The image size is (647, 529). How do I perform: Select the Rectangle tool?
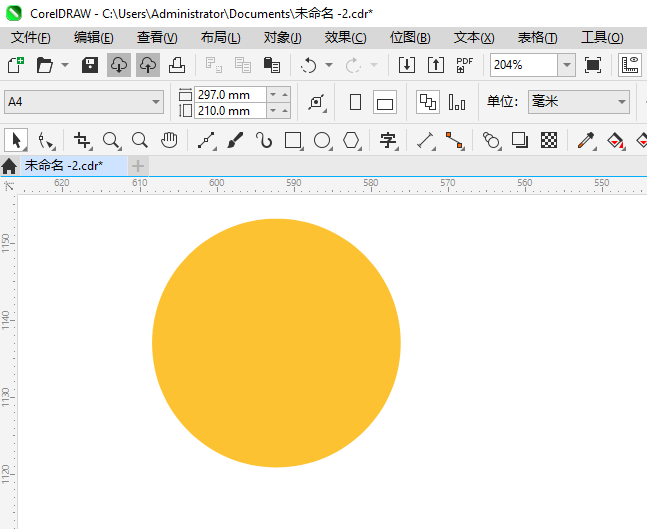tap(293, 140)
